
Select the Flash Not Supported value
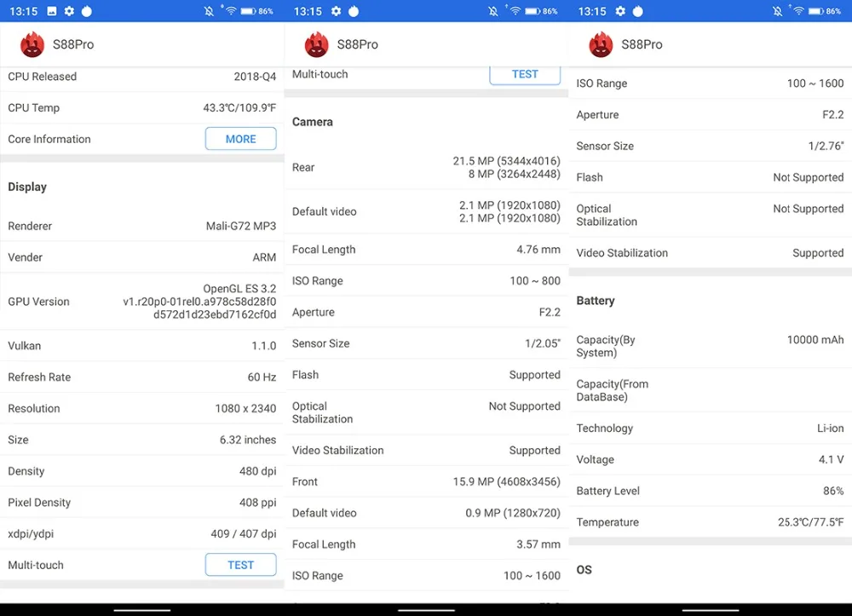tap(809, 177)
